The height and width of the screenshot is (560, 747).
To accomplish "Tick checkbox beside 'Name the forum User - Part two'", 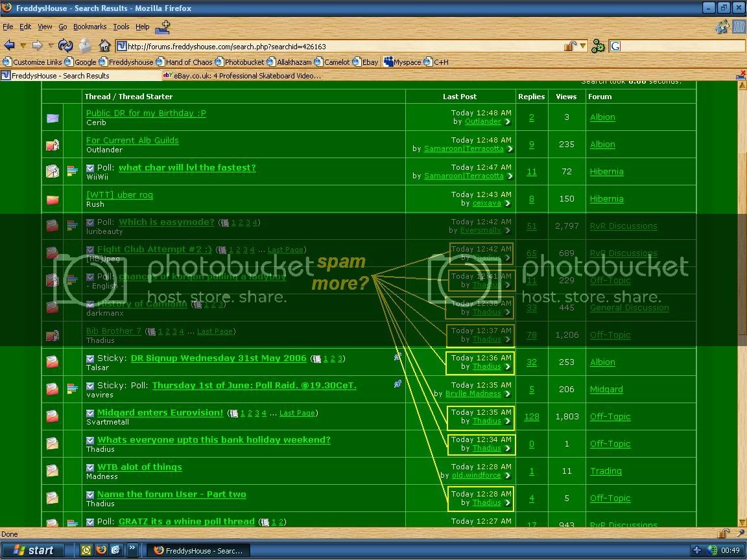I will (90, 495).
